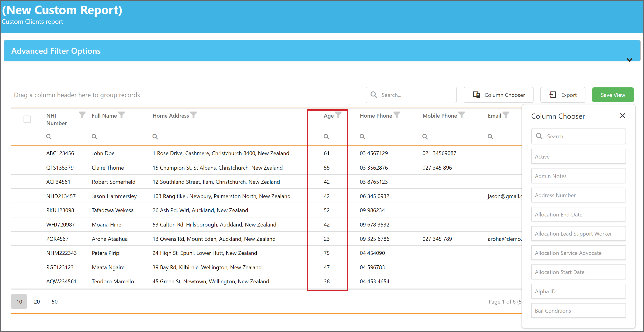Select Active column in chooser
Image resolution: width=644 pixels, height=332 pixels.
coord(578,157)
